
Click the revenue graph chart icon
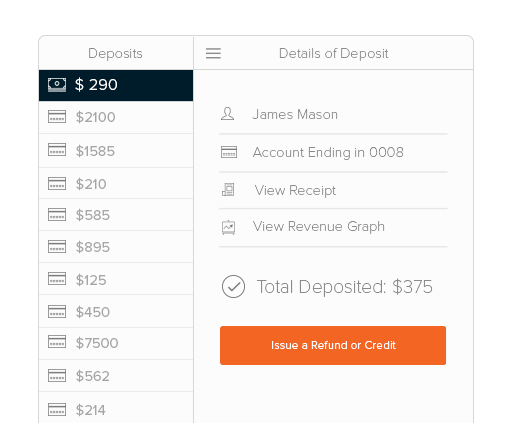pyautogui.click(x=229, y=228)
